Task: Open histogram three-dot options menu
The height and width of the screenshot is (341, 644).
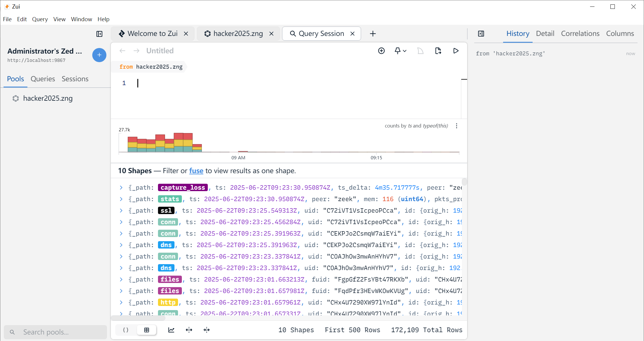Action: [x=457, y=126]
